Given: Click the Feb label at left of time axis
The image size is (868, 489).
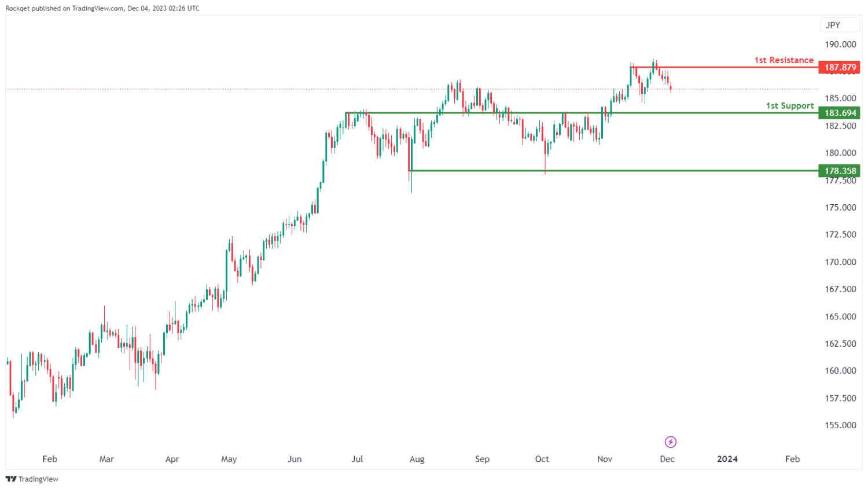Looking at the screenshot, I should point(50,459).
